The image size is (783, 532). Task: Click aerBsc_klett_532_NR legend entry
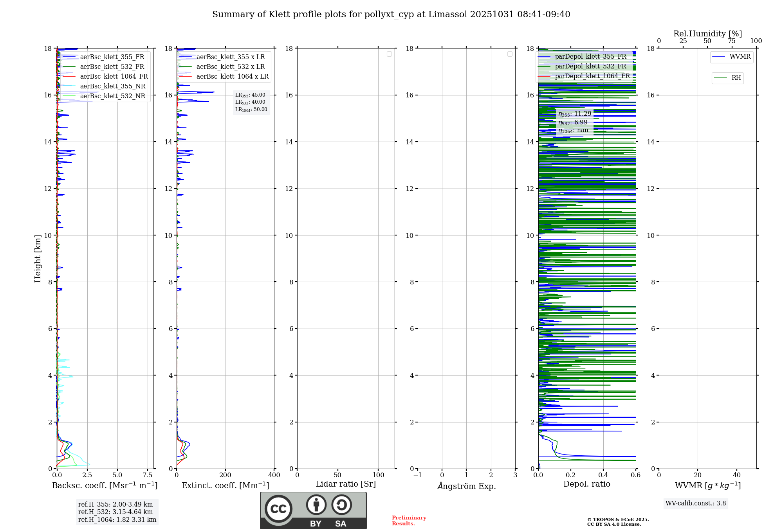click(x=112, y=96)
